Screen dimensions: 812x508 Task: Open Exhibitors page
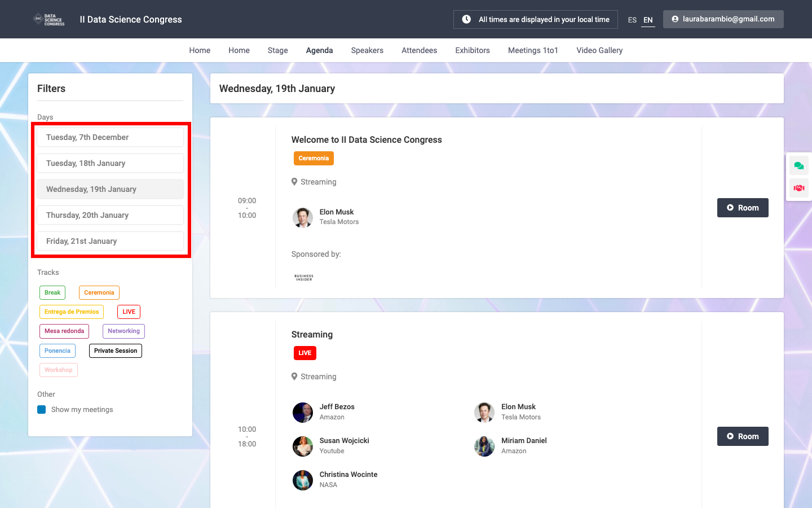tap(473, 50)
